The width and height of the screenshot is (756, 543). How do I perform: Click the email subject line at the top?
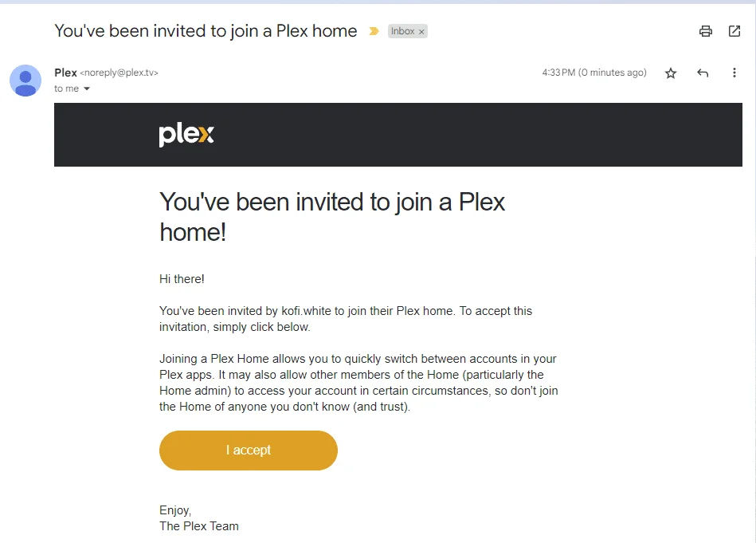(206, 31)
